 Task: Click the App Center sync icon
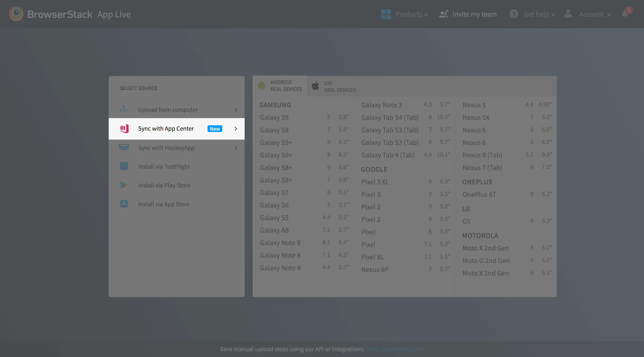(124, 129)
